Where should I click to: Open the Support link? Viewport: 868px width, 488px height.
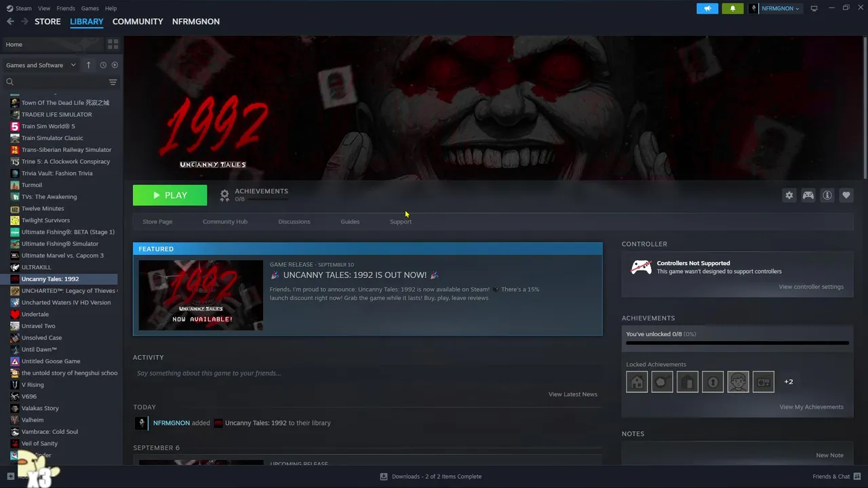click(x=401, y=222)
